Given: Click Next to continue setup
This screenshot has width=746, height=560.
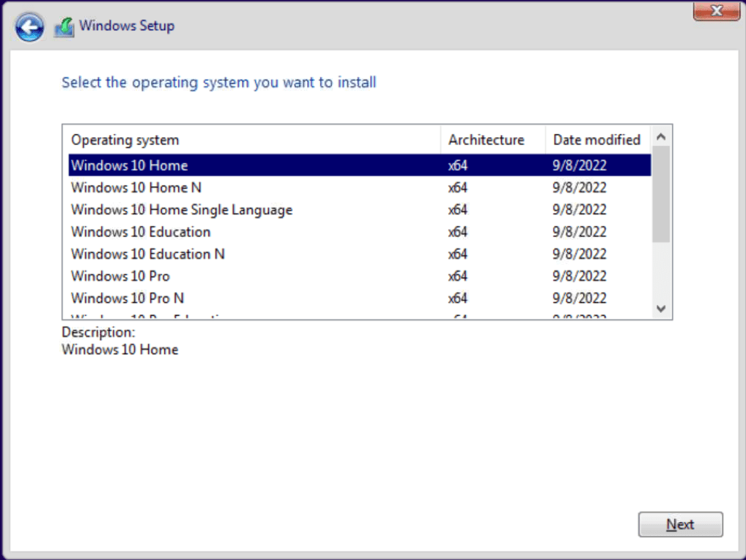Looking at the screenshot, I should 680,524.
